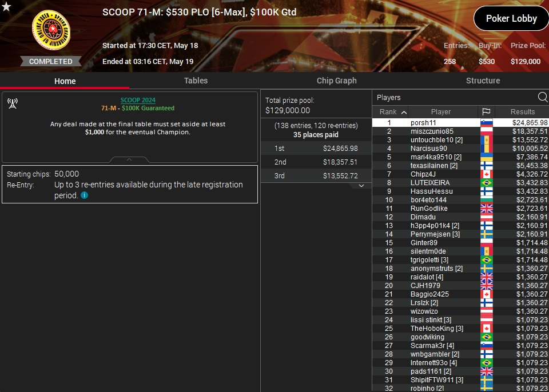Click the favorite star icon
This screenshot has height=392, width=549.
click(x=6, y=6)
